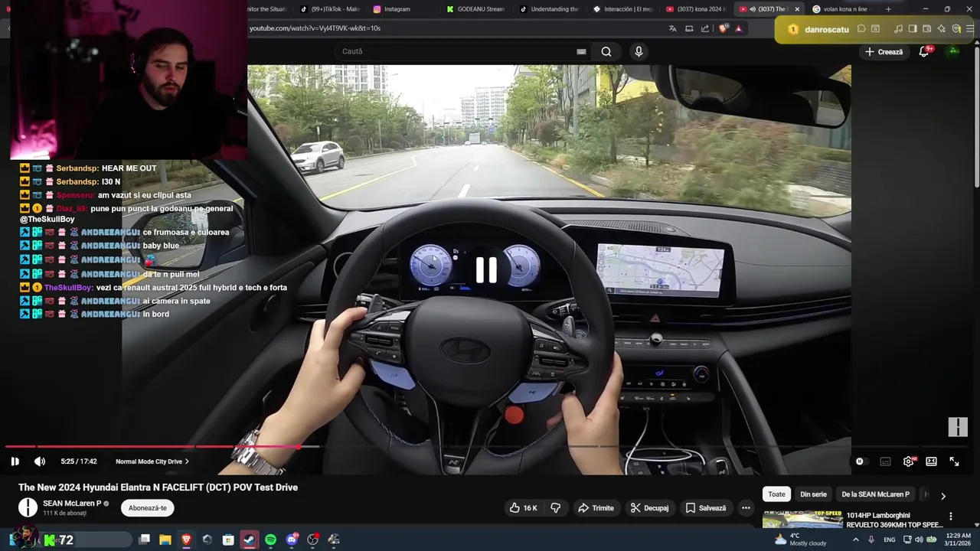Open the Normal Mode City Drive chapter list
This screenshot has width=980, height=551.
click(152, 461)
